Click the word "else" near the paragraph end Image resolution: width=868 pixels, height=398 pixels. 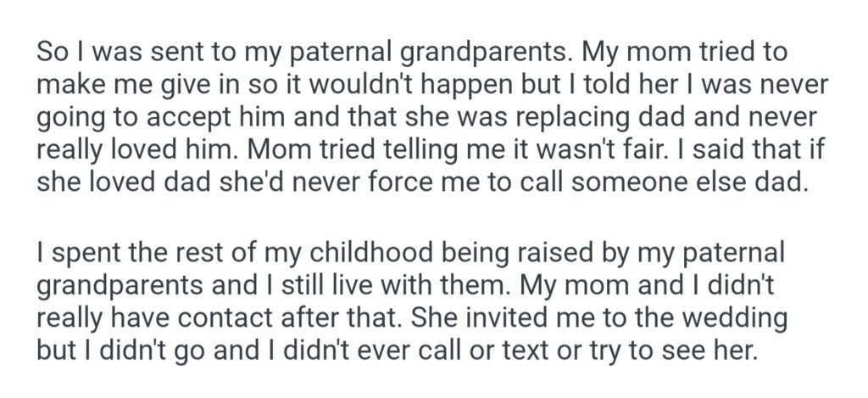click(x=709, y=182)
